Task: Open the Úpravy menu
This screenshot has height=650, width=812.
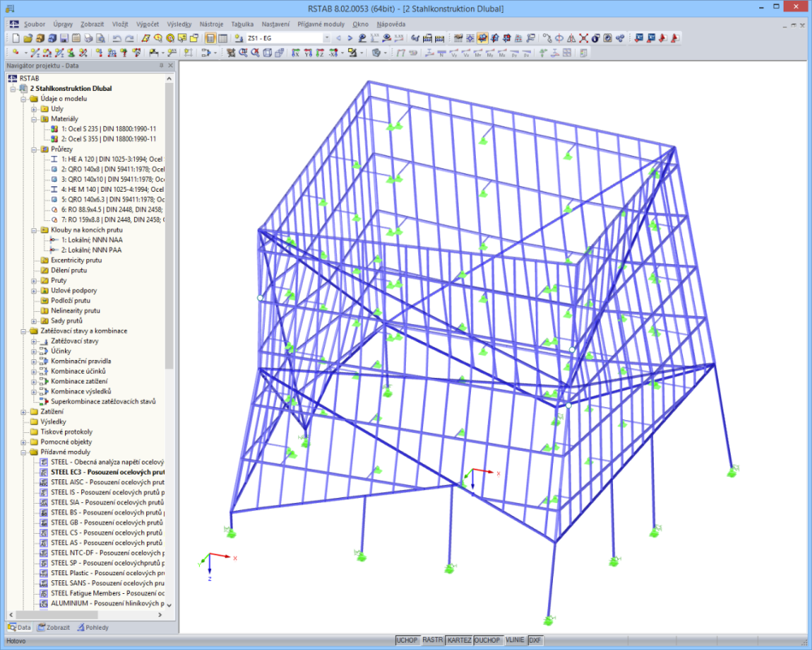Action: (63, 24)
